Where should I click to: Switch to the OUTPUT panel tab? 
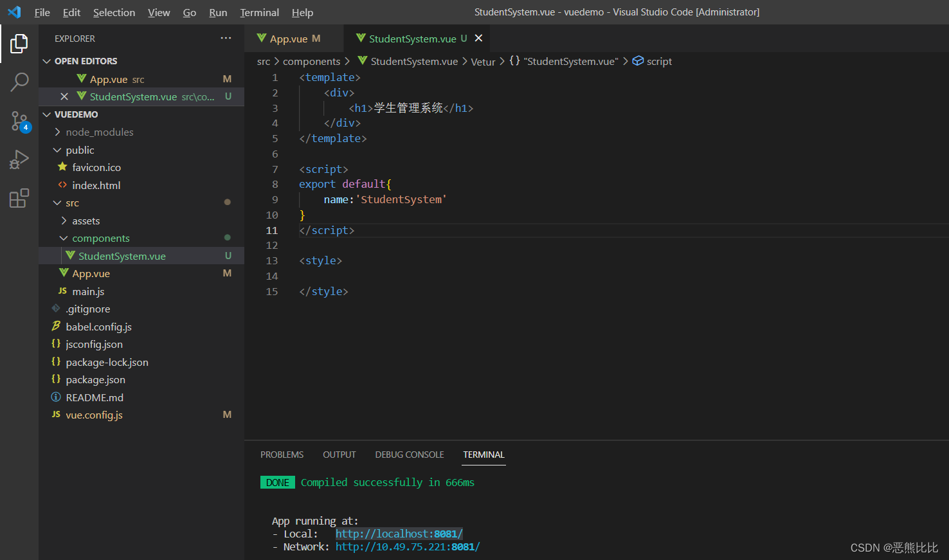(x=339, y=455)
